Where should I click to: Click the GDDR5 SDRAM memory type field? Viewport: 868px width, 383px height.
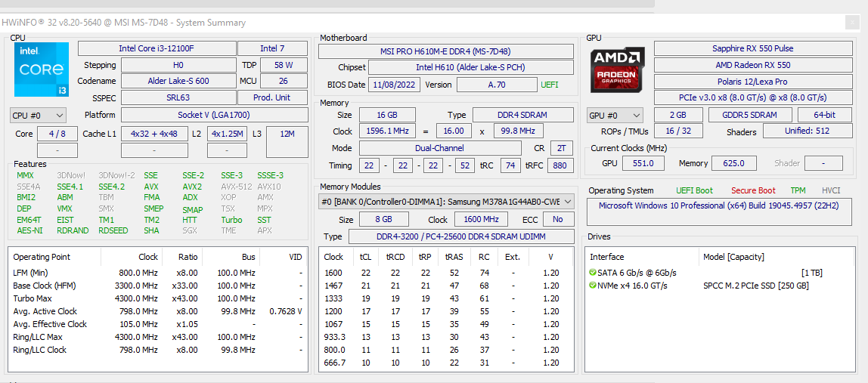point(749,115)
